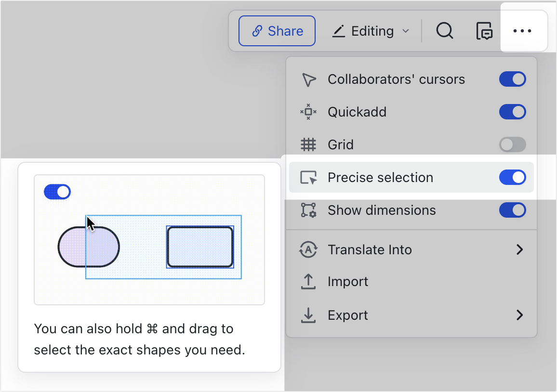Open the comments panel icon
The image size is (557, 392).
coord(484,31)
